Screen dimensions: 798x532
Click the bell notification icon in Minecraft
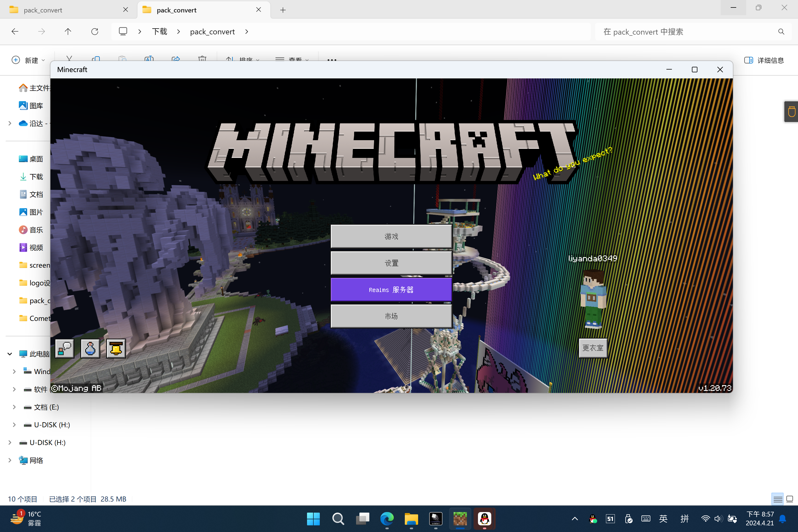[116, 348]
